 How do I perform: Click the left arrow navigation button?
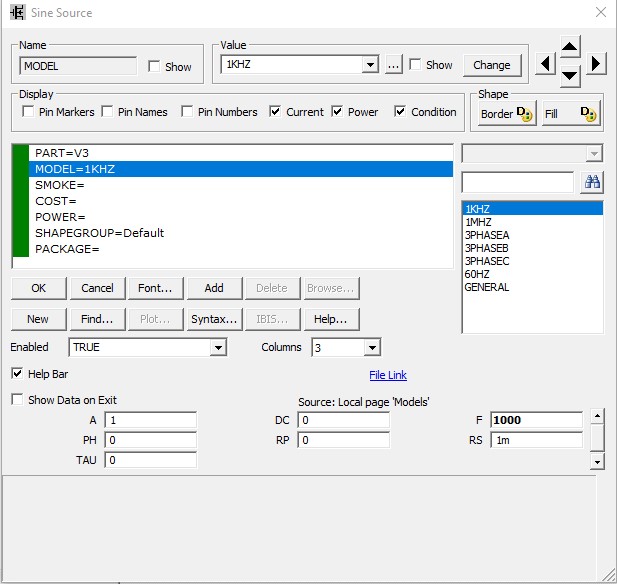(x=545, y=64)
